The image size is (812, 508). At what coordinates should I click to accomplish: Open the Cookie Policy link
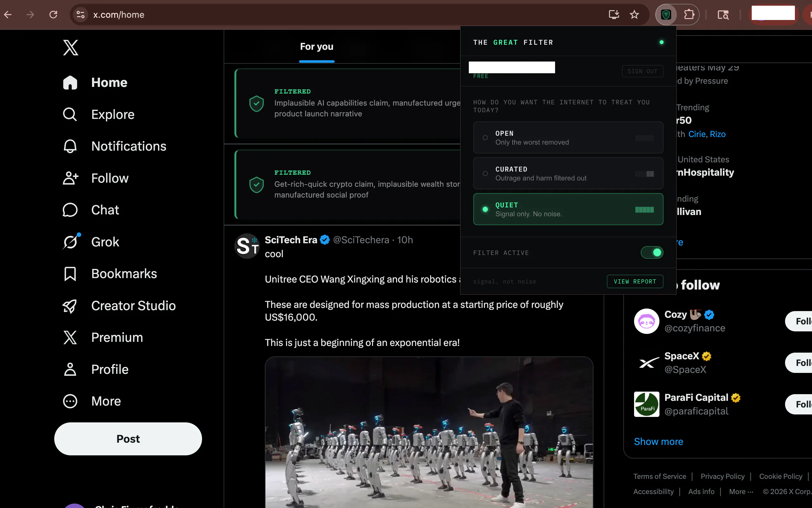[780, 476]
